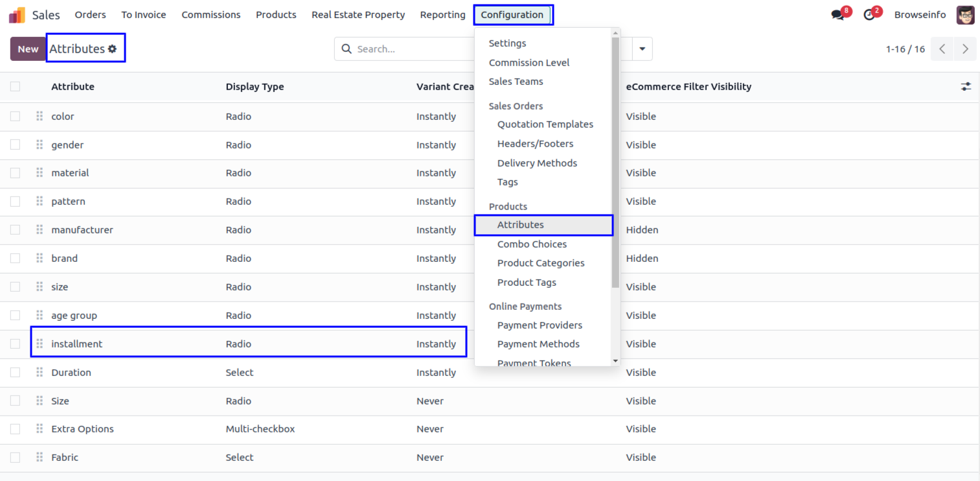Open the Reporting menu
The height and width of the screenshot is (481, 980).
pyautogui.click(x=442, y=15)
